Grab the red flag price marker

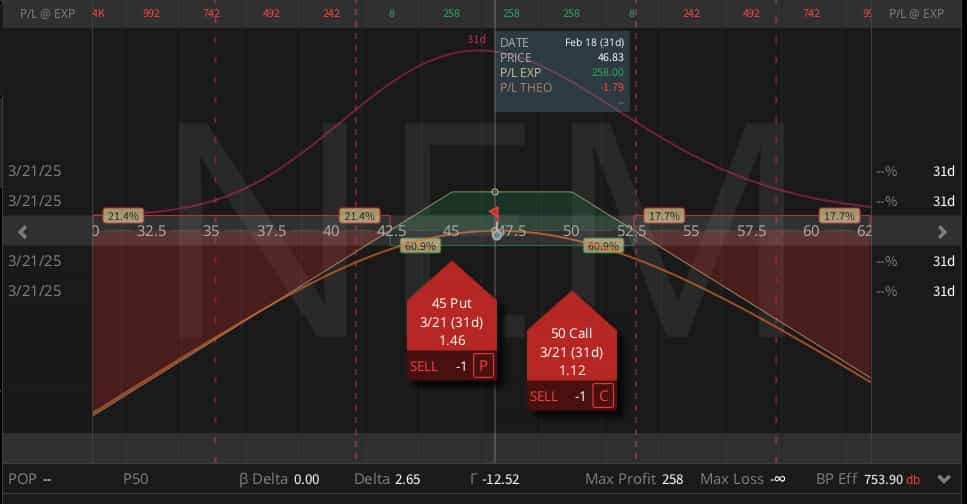tap(494, 213)
